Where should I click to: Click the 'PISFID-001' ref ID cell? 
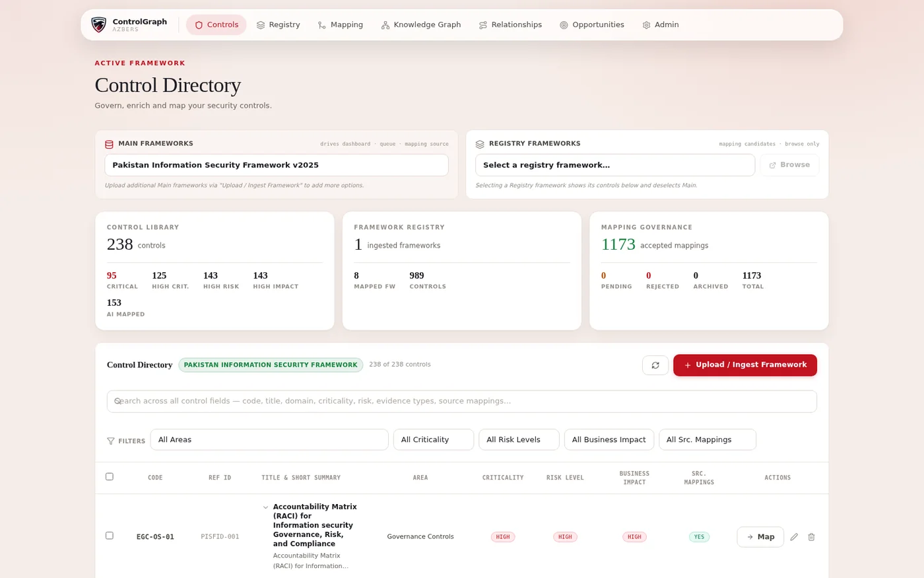220,537
